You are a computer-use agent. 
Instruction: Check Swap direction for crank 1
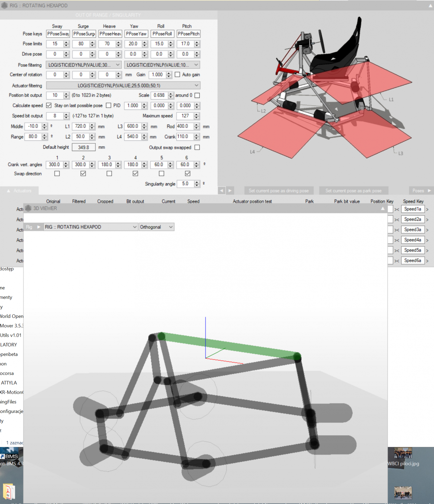(x=57, y=174)
